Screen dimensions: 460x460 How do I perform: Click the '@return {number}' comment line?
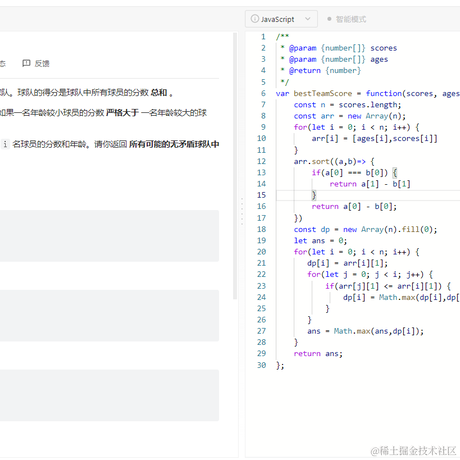(321, 71)
